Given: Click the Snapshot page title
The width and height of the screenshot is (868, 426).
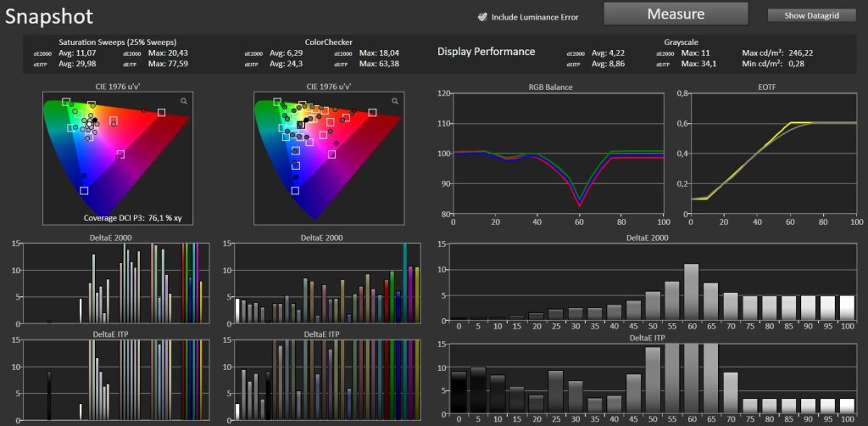Looking at the screenshot, I should coord(49,16).
